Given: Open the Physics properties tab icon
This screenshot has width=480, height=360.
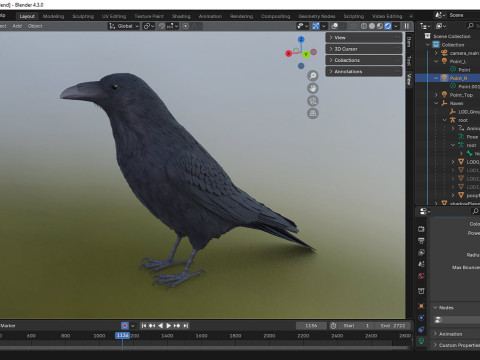Looking at the screenshot, I should 421,318.
